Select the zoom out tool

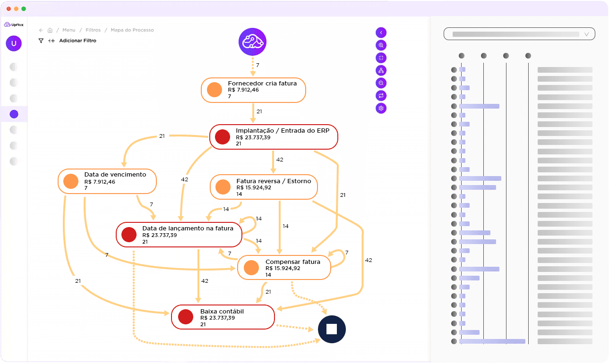[x=381, y=83]
